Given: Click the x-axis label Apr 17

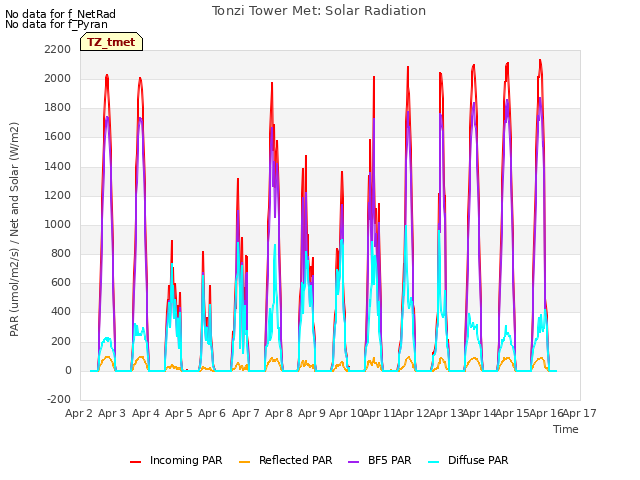Looking at the screenshot, I should 580,413.
